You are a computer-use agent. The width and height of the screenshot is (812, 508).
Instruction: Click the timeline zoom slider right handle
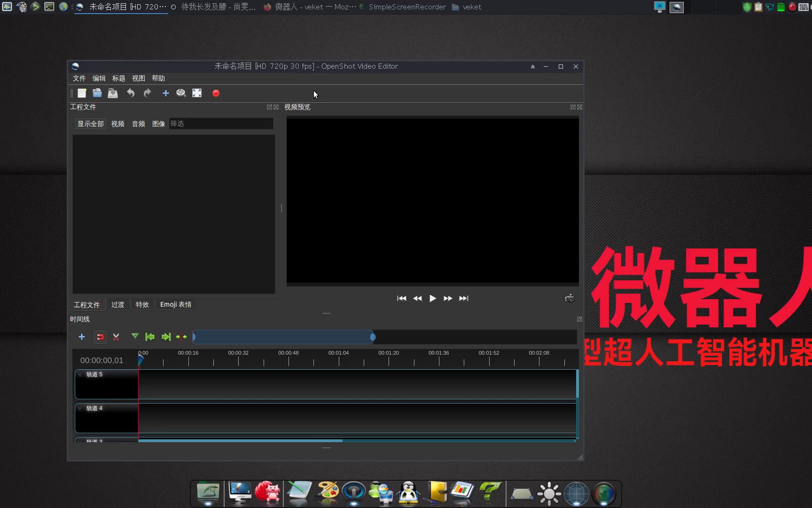coord(373,337)
